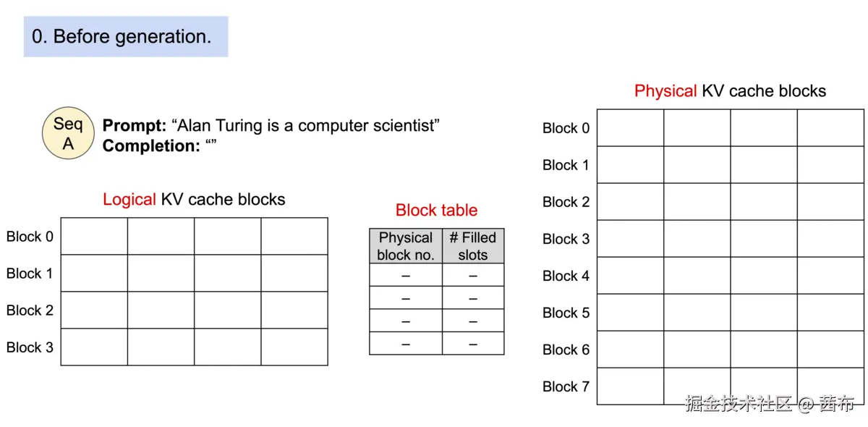Select the '0. Before generation.' title box

(x=126, y=36)
